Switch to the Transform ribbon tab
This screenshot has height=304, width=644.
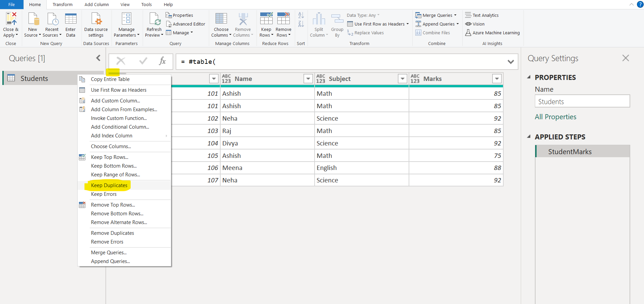coord(62,4)
